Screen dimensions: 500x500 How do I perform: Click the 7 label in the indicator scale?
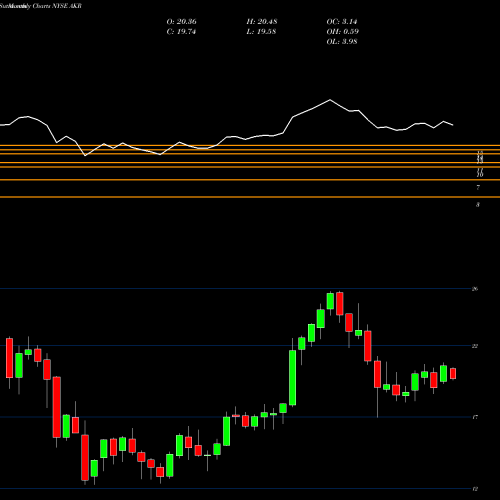tap(478, 188)
